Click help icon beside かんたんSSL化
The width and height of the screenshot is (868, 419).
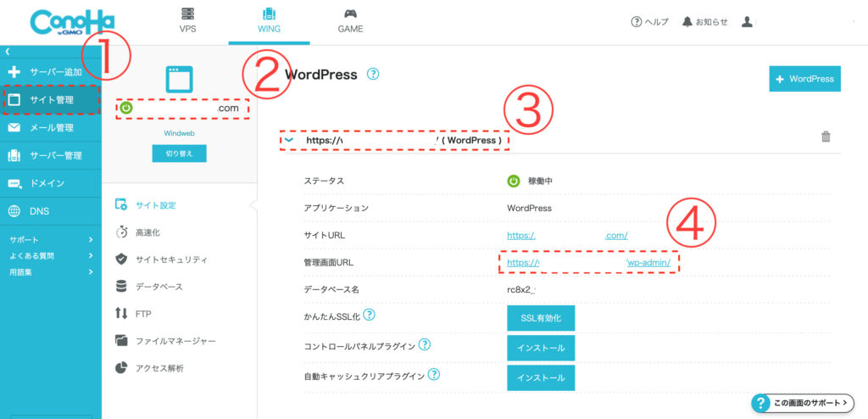369,316
